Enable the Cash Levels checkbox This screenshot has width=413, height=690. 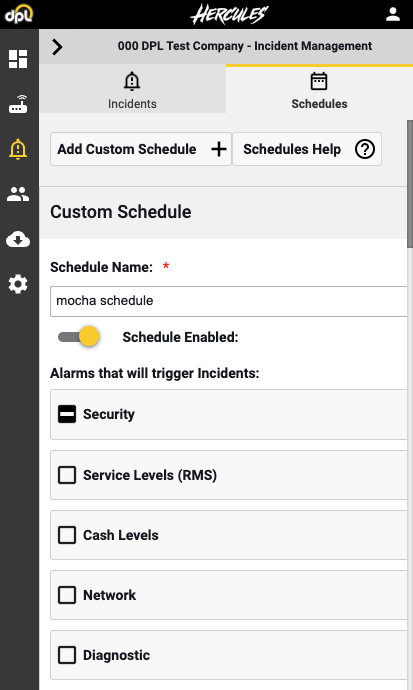(67, 535)
